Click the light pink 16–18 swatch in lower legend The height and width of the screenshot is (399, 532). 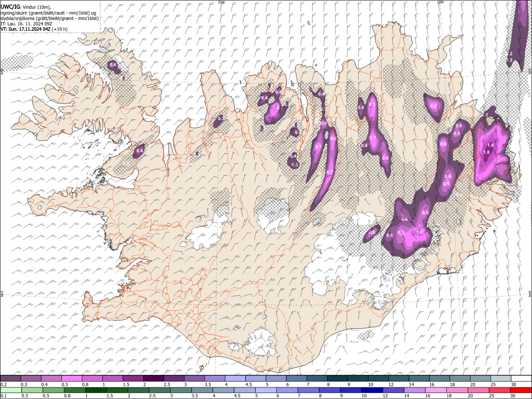(436, 390)
